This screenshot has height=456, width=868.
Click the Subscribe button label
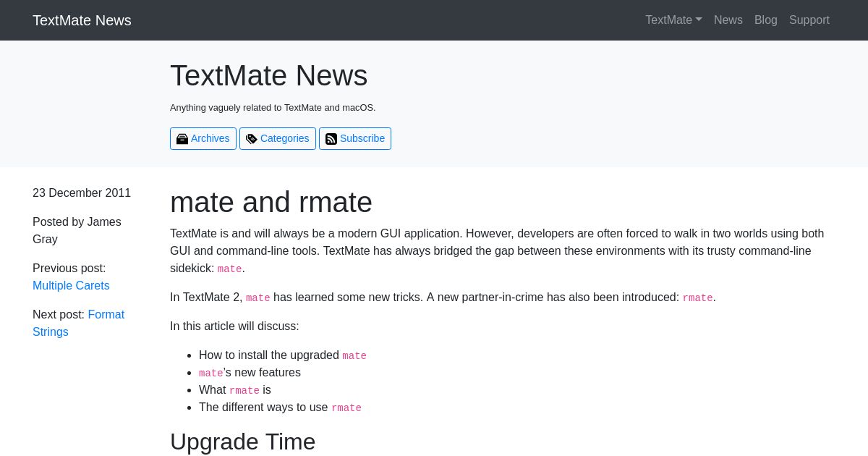[362, 138]
